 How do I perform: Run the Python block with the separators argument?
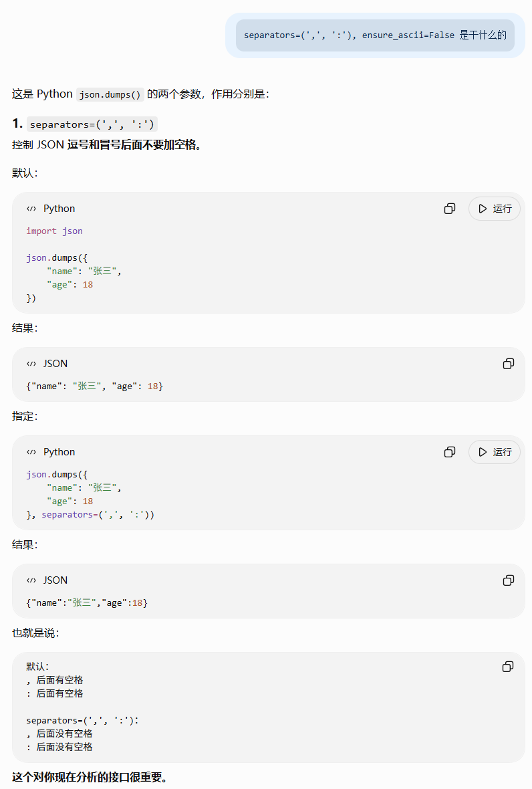495,452
